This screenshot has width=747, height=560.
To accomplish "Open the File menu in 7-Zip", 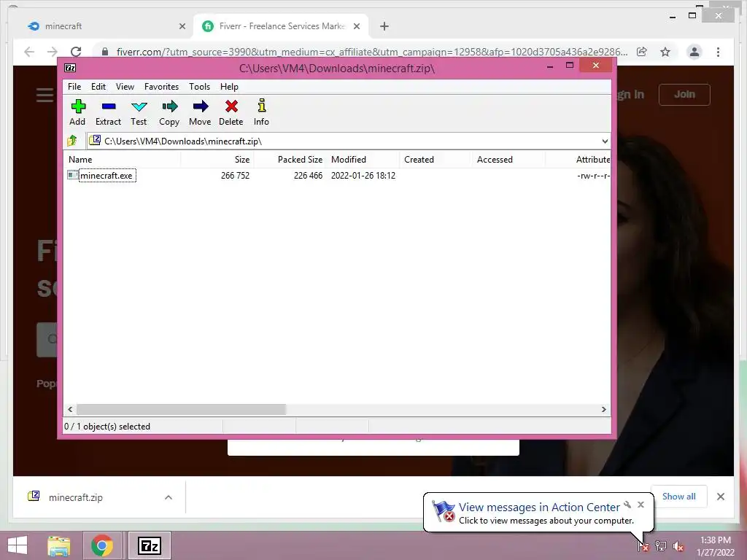I will click(74, 87).
